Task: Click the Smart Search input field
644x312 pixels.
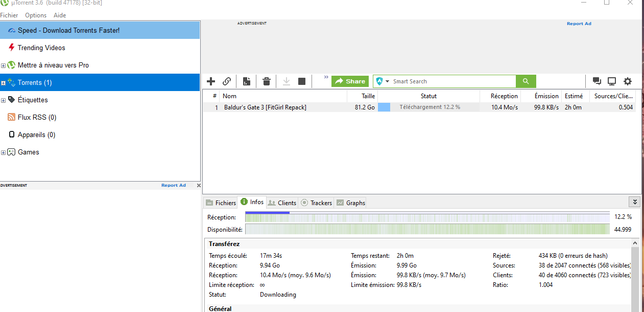Action: coord(454,81)
